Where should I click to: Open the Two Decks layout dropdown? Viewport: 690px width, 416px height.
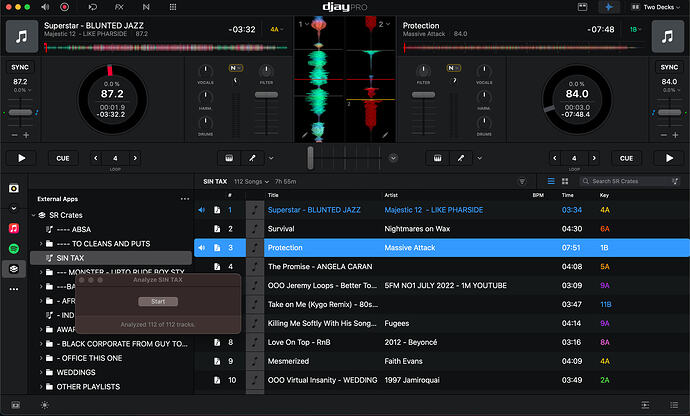click(x=656, y=7)
